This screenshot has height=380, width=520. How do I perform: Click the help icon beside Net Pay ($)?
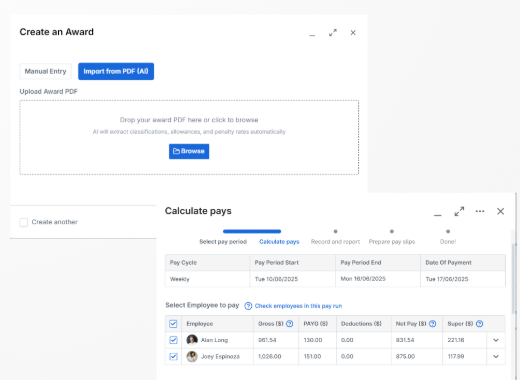point(432,324)
